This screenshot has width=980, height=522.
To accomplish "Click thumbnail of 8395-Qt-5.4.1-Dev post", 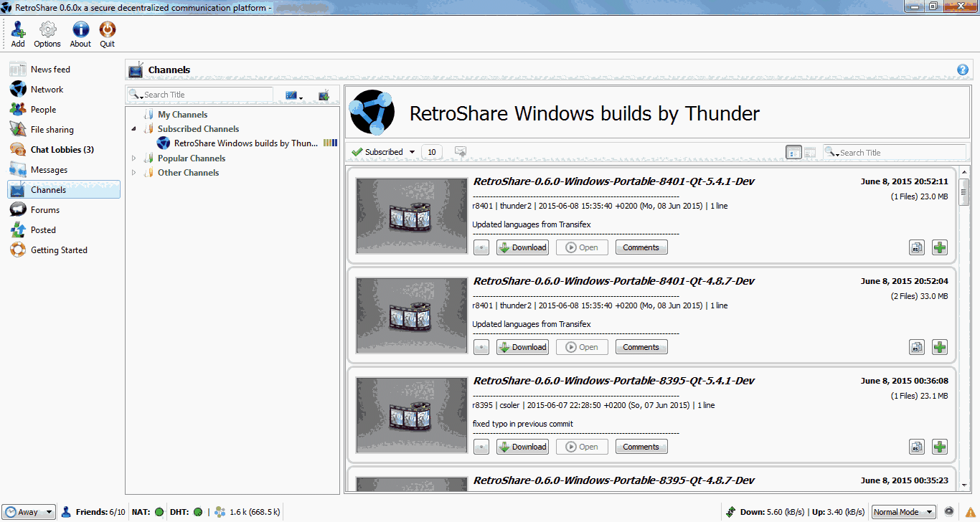I will click(412, 415).
